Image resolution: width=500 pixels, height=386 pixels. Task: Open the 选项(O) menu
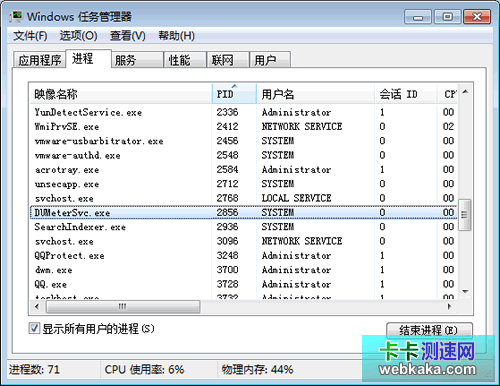tap(78, 36)
